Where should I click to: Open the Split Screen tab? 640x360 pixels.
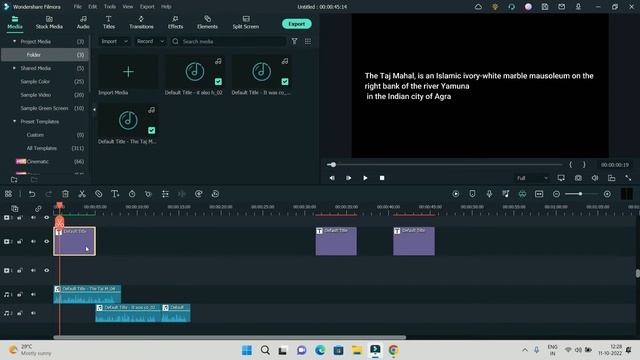coord(246,22)
